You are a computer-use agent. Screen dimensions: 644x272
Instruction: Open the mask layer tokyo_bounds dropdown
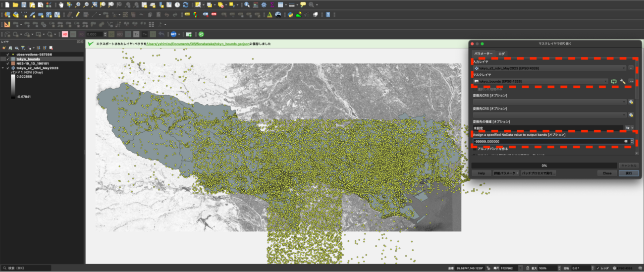click(x=540, y=81)
